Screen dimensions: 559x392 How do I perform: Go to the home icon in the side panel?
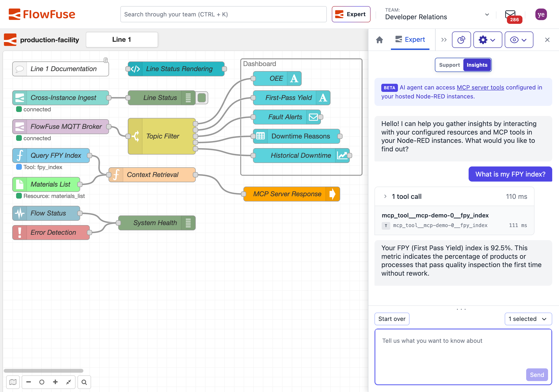pos(379,40)
